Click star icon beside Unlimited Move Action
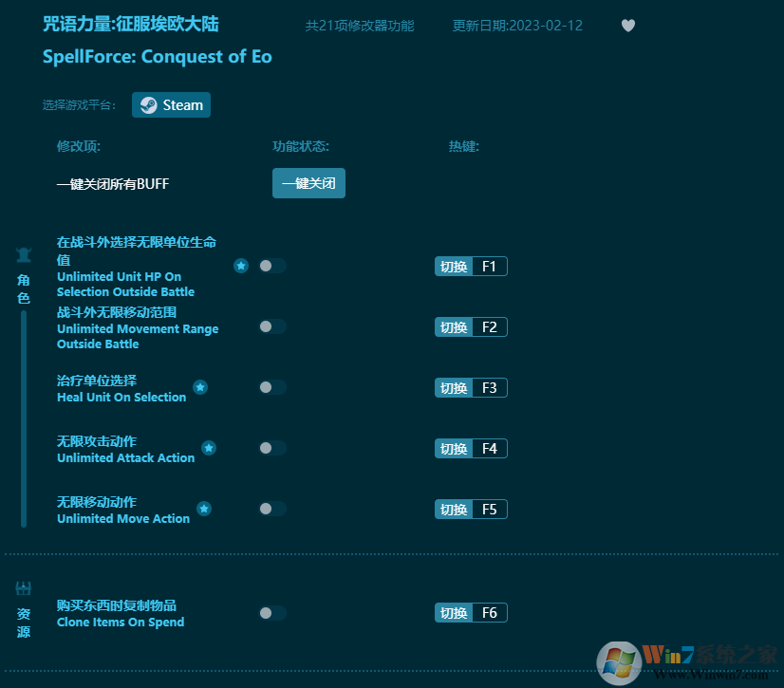Image resolution: width=784 pixels, height=688 pixels. pyautogui.click(x=204, y=509)
